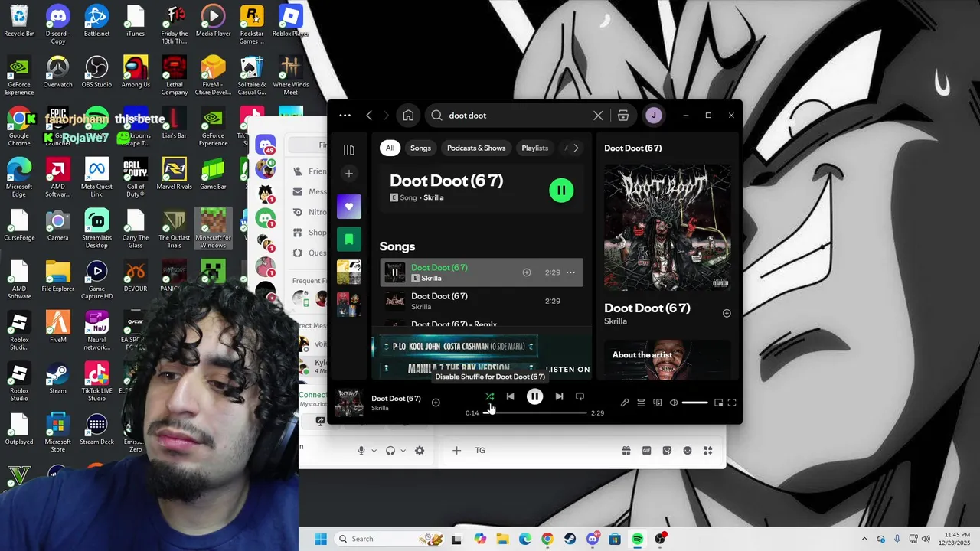Pause playback in the bottom player bar
This screenshot has height=551, width=980.
(534, 396)
